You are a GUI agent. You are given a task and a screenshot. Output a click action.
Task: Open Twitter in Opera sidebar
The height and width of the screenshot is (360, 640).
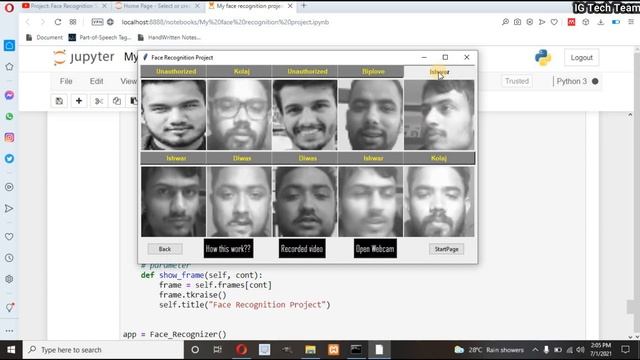[9, 158]
